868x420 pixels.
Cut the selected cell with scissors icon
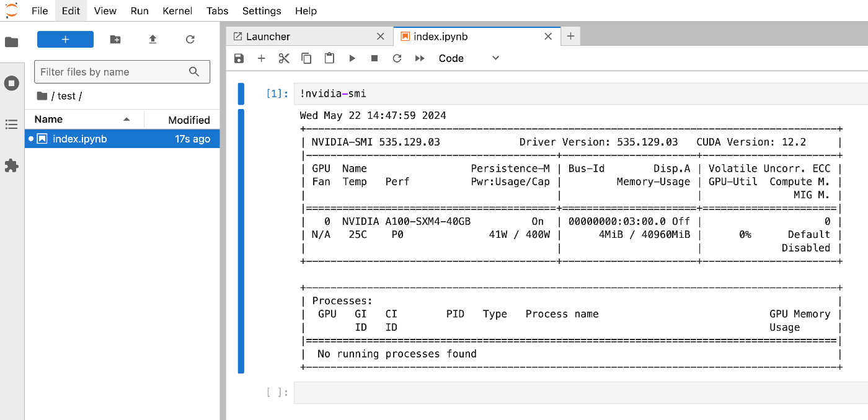click(284, 58)
